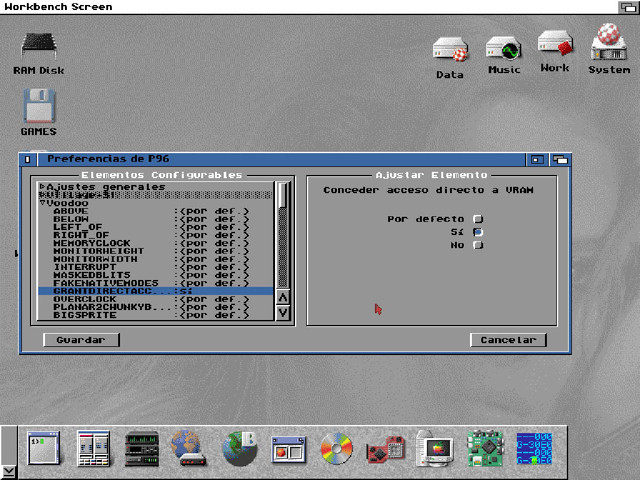This screenshot has width=640, height=480.
Task: Click the Workbench Screen title bar
Action: [309, 7]
